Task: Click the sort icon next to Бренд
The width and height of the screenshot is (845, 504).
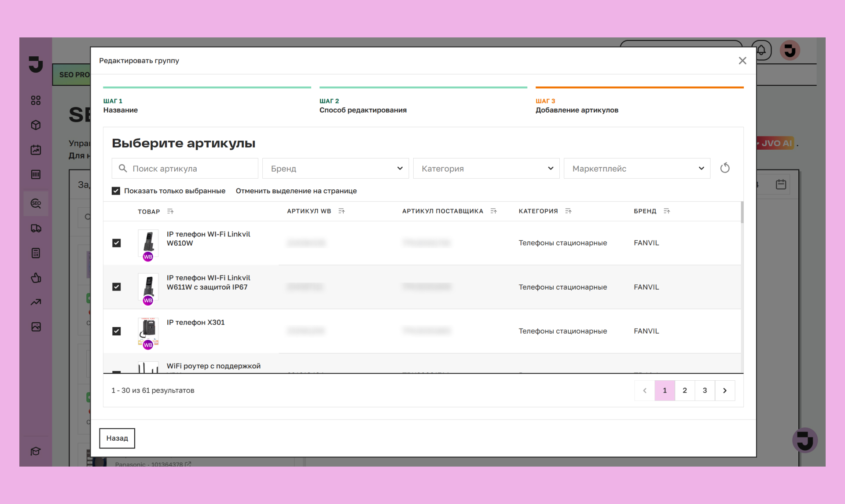Action: coord(667,211)
